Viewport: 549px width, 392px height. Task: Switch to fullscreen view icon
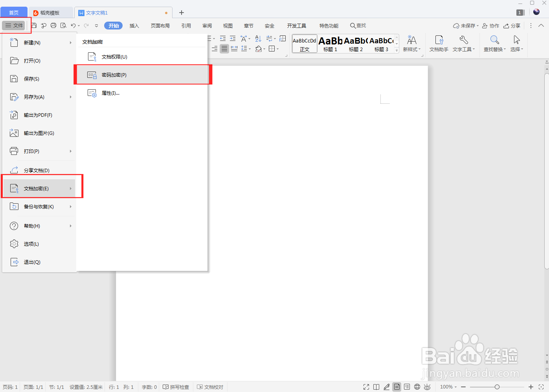point(366,387)
